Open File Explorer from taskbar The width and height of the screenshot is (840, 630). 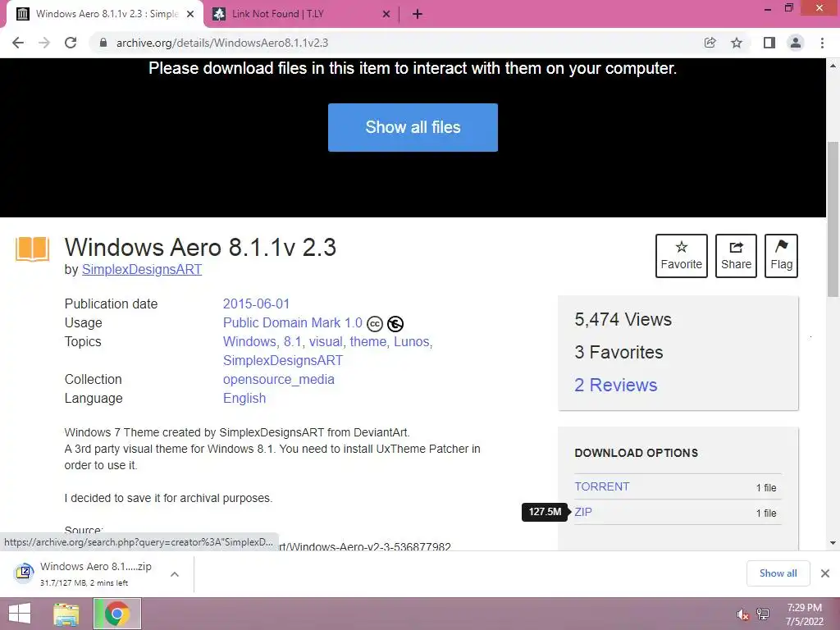click(x=66, y=614)
